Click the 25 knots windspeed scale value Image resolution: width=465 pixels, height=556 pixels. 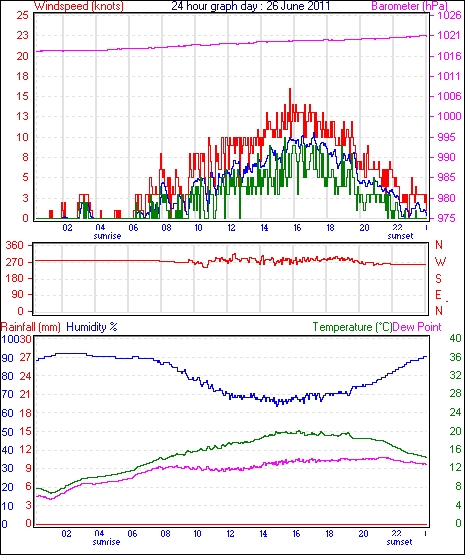22,15
